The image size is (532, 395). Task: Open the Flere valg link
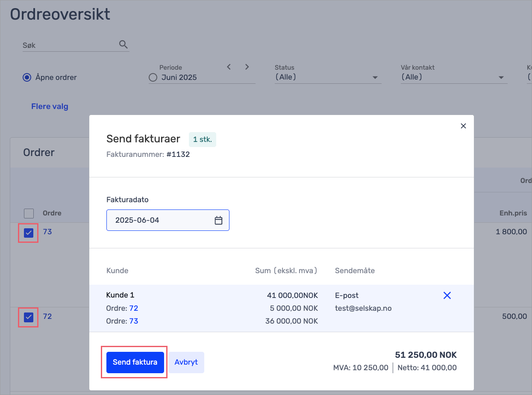pos(50,106)
